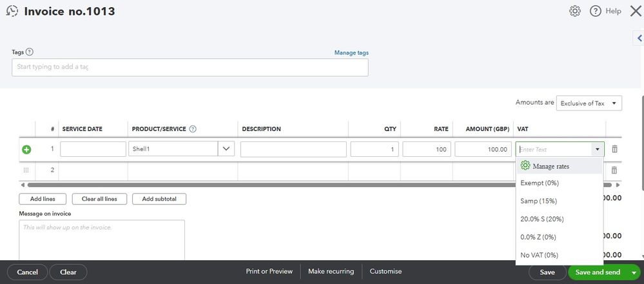
Task: Open the Amounts are Exclusive of Tax dropdown
Action: [x=589, y=103]
